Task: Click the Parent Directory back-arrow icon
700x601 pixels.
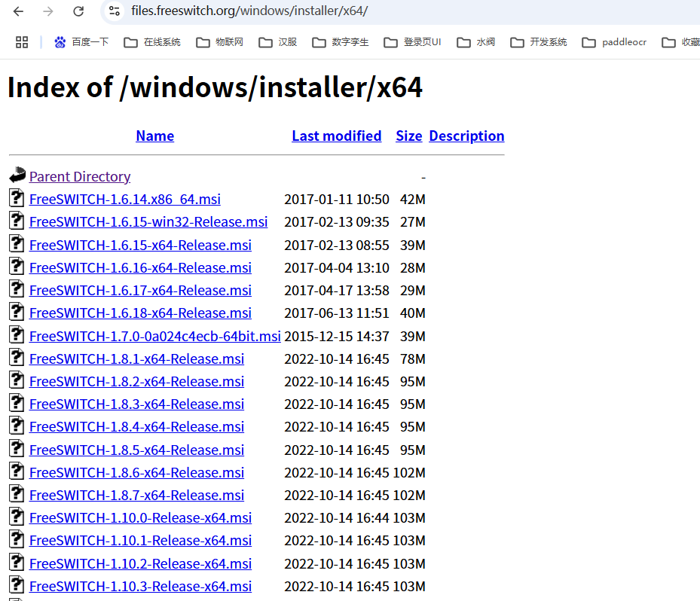Action: (x=17, y=175)
